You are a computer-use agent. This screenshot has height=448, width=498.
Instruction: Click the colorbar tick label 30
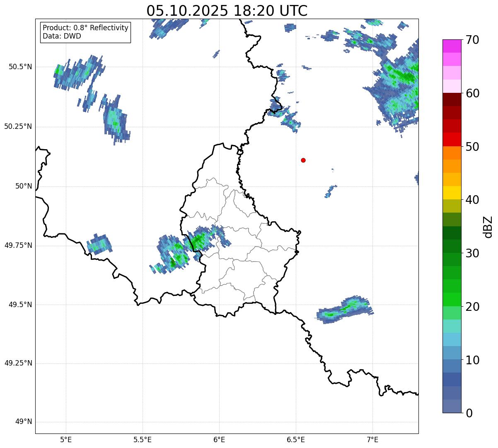pos(472,253)
